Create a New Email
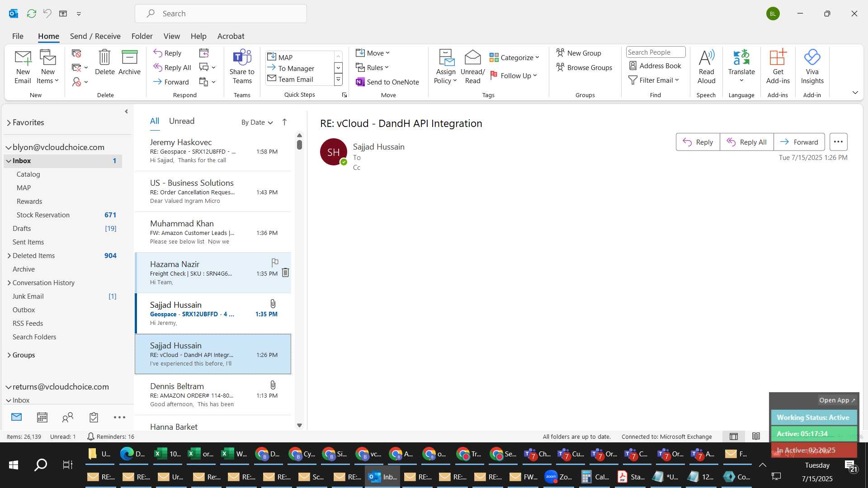The image size is (868, 488). [x=23, y=67]
